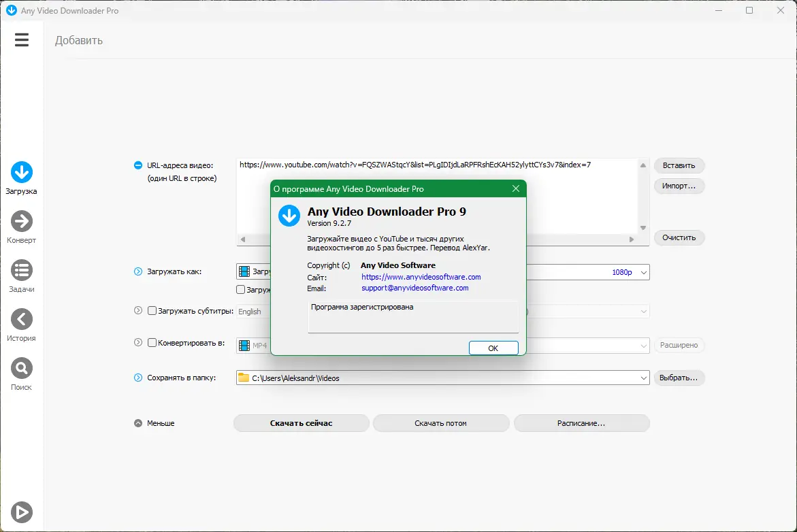Image resolution: width=797 pixels, height=532 pixels.
Task: Open the anyvideosoftware.com website link
Action: pyautogui.click(x=421, y=277)
